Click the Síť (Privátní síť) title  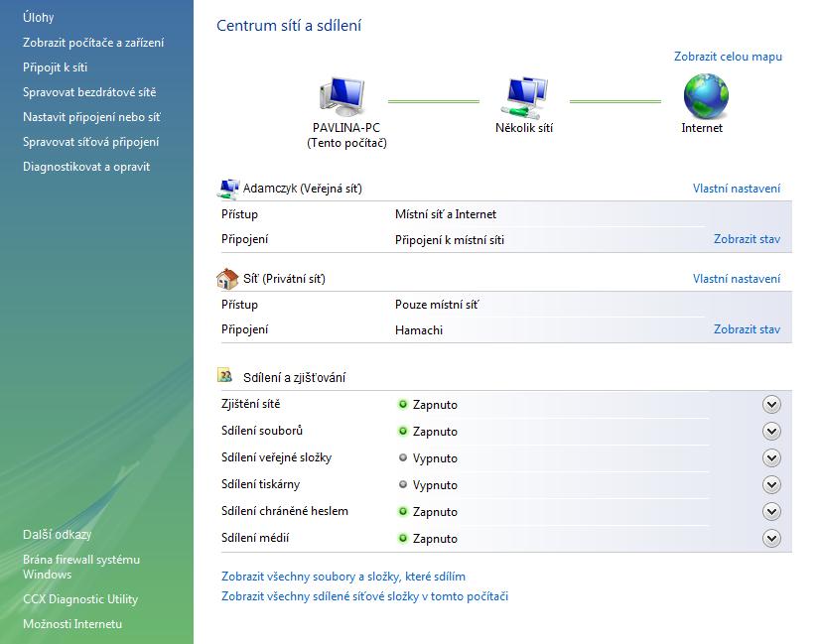284,279
